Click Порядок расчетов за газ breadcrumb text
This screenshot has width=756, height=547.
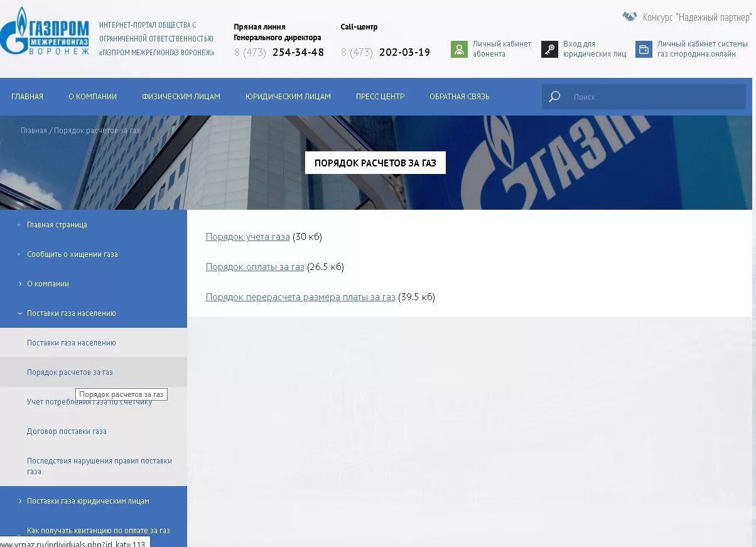[97, 131]
